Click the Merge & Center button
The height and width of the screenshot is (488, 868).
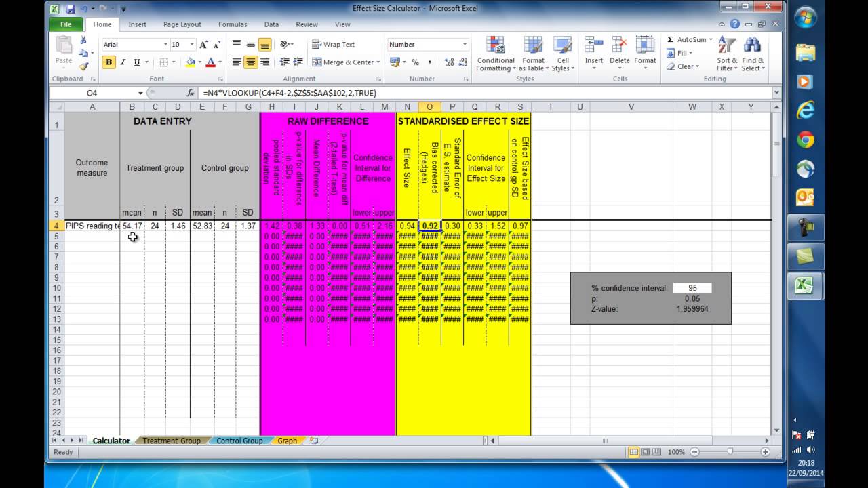[347, 62]
